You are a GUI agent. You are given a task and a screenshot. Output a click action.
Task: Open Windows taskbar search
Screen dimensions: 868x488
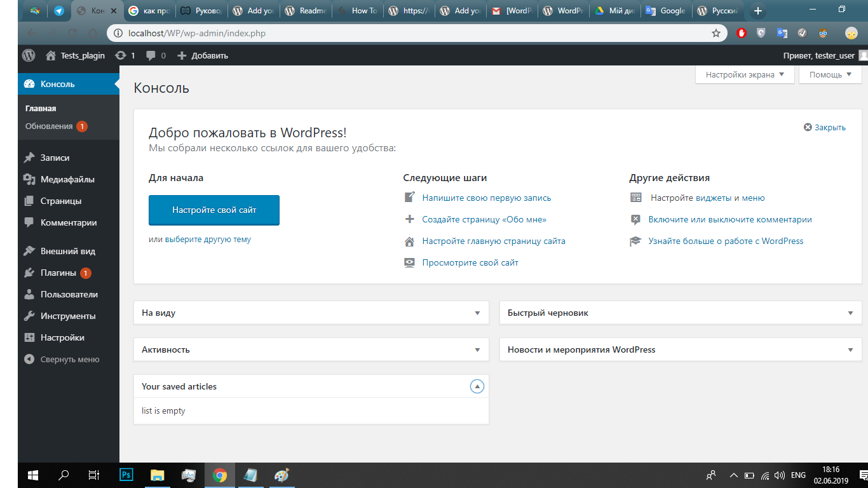click(x=64, y=475)
